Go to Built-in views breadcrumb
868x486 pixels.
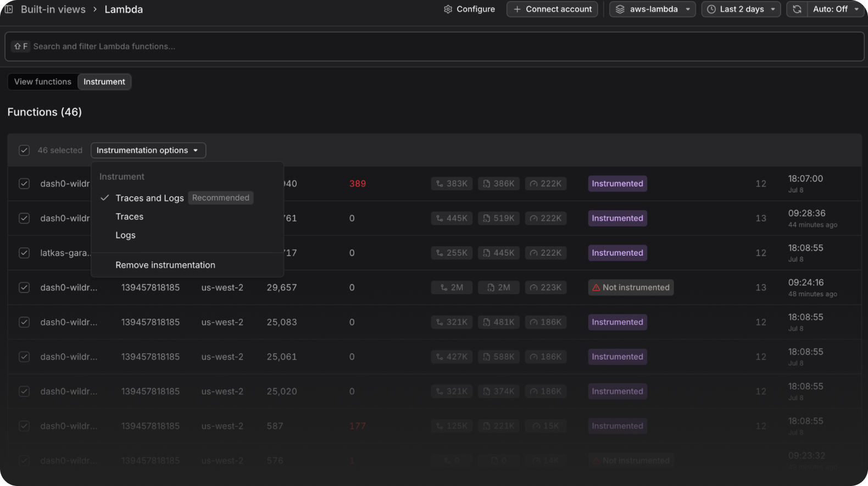(x=53, y=9)
